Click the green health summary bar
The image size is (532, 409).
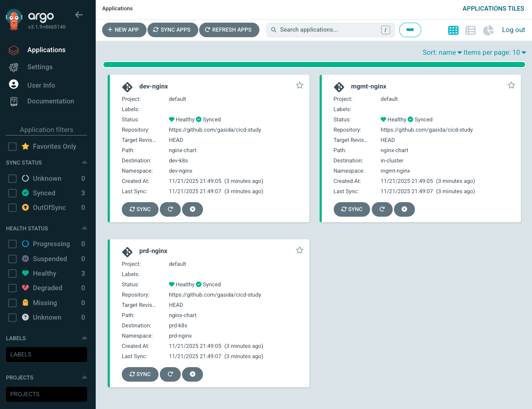314,65
